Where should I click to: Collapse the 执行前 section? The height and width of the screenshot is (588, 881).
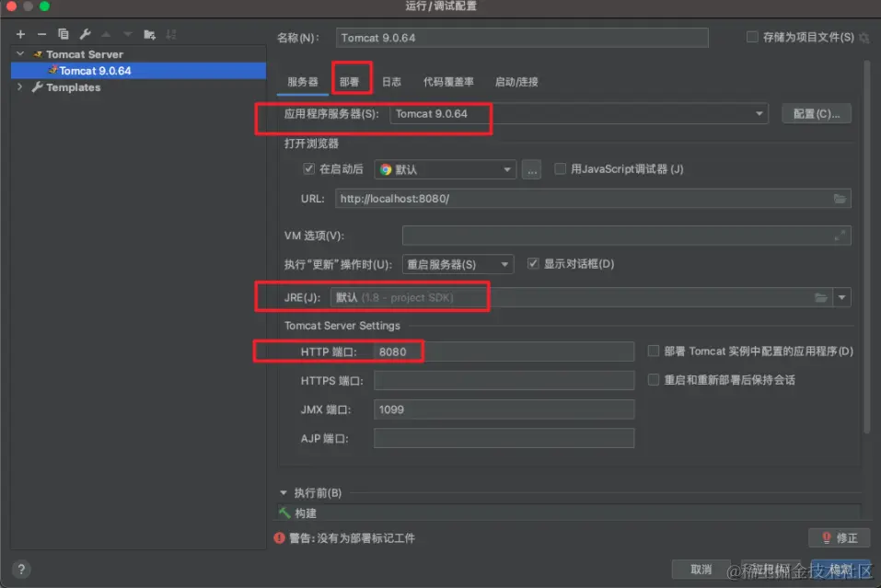click(x=284, y=492)
